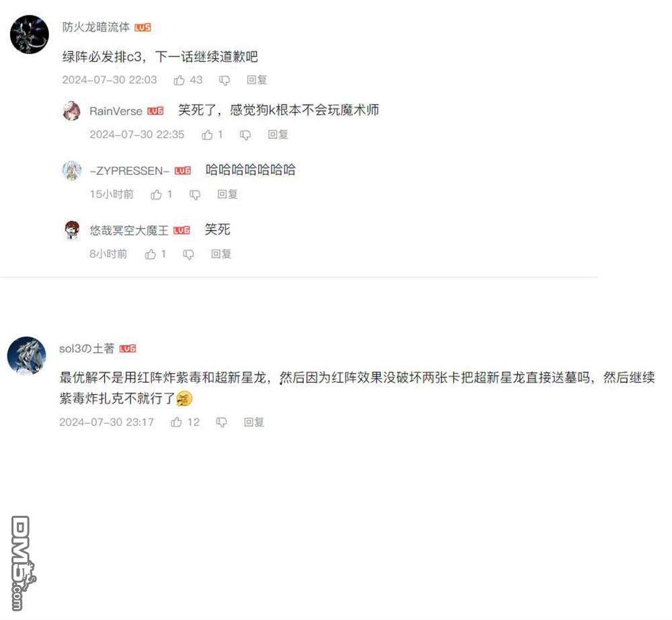Like the sol3の土著 comment with 12 likes

pos(177,422)
